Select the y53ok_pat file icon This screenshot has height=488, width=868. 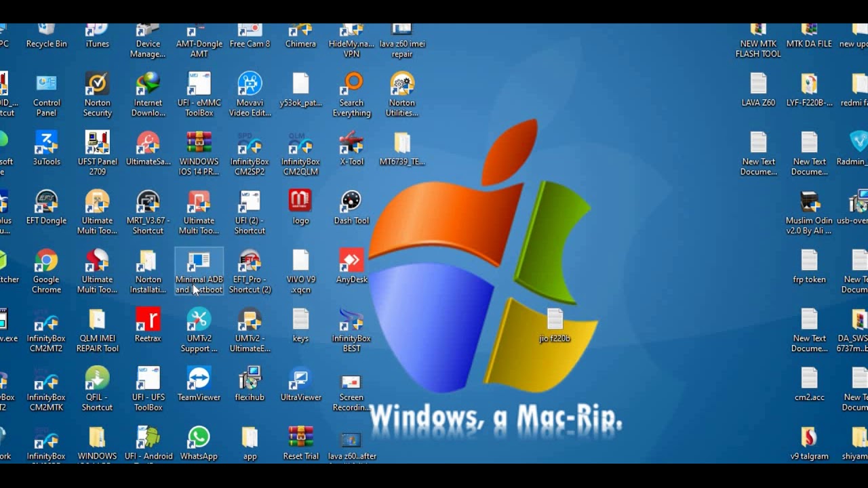300,91
